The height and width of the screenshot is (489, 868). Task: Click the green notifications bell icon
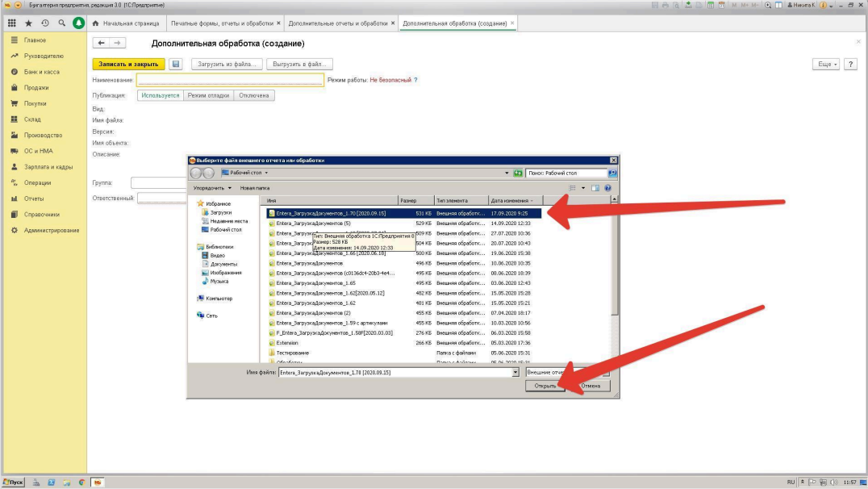coord(78,23)
